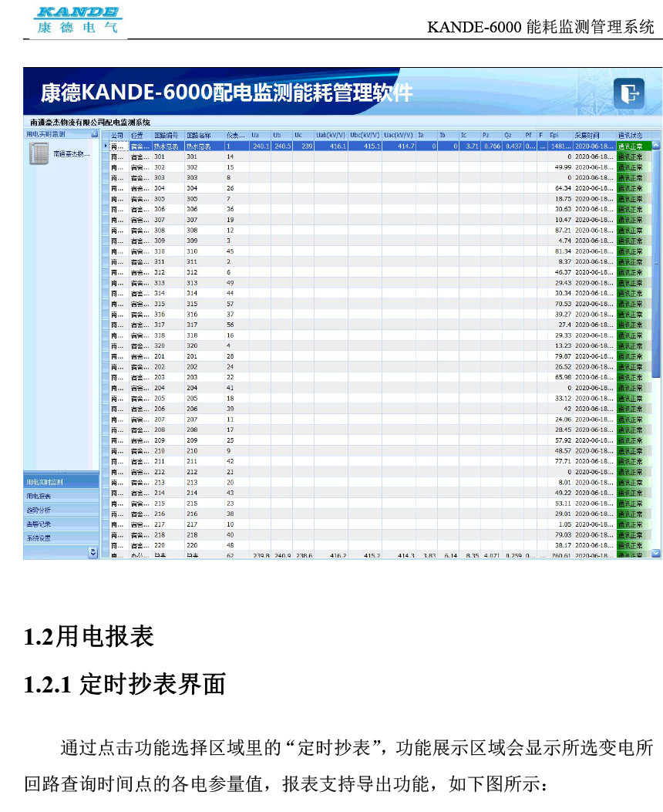Click the row selector of row 306
The image size is (663, 812).
(x=106, y=209)
